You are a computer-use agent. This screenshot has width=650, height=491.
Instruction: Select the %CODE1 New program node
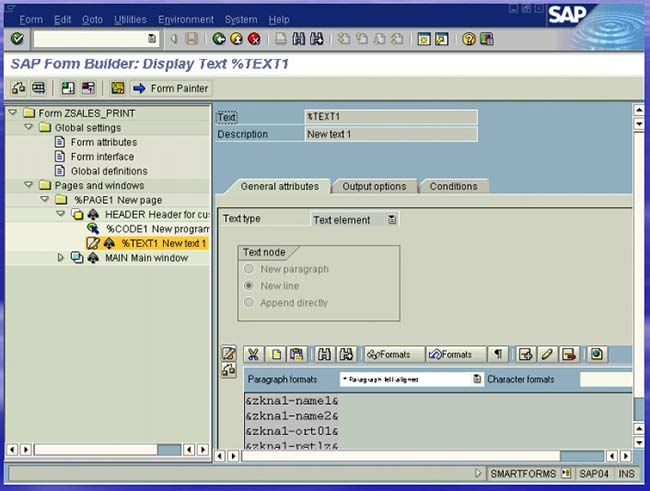tap(158, 229)
